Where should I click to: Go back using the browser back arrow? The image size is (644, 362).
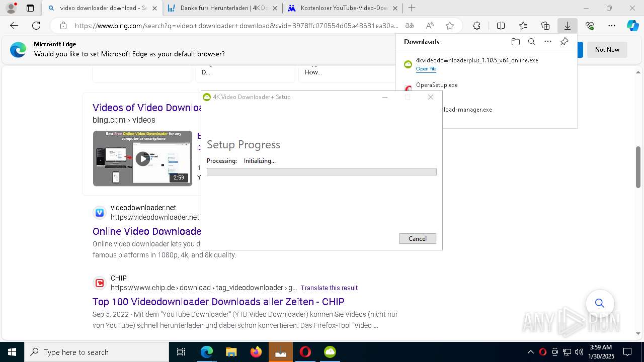(x=14, y=26)
